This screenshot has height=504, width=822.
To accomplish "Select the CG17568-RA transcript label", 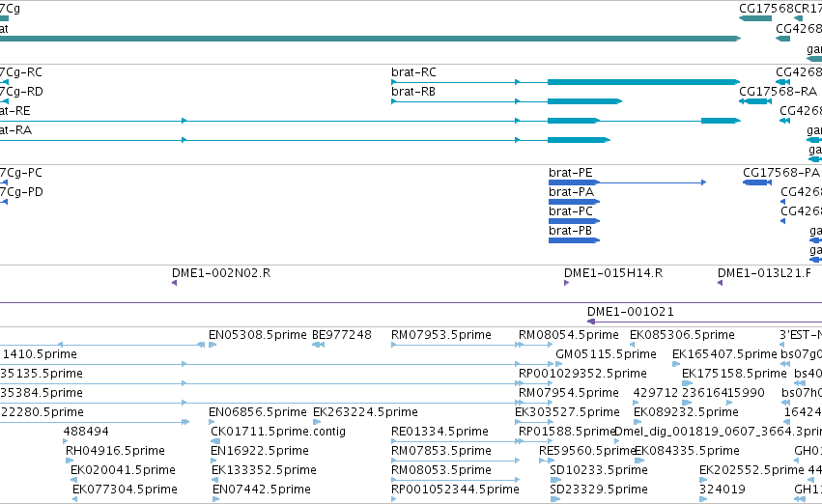I will tap(778, 92).
